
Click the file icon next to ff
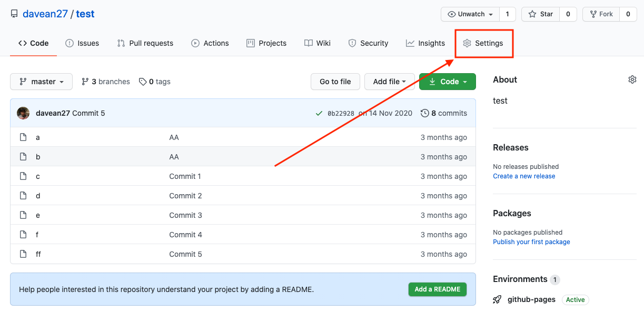coord(23,254)
